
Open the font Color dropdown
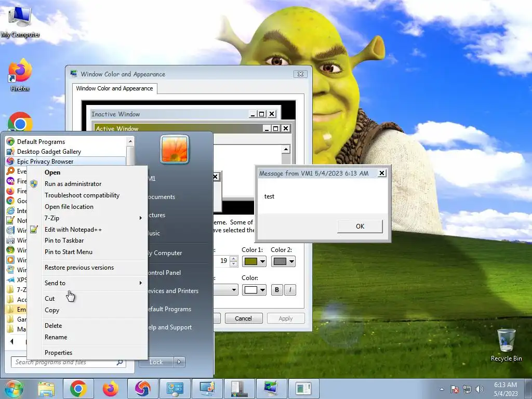coord(254,290)
